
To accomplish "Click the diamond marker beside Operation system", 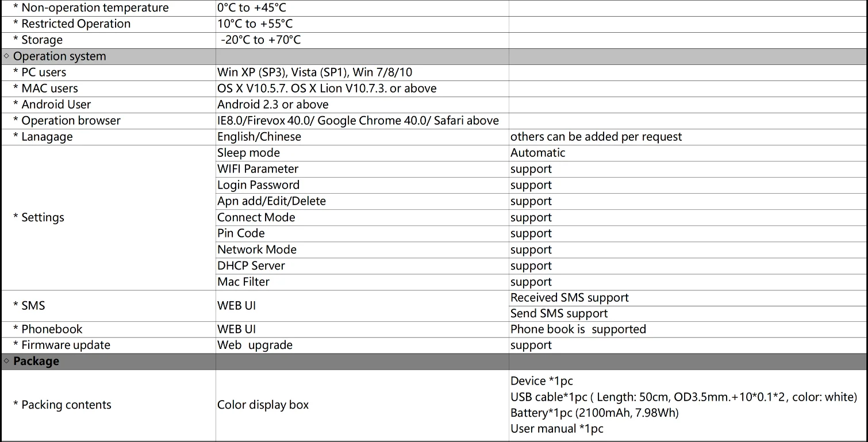I will (x=6, y=56).
